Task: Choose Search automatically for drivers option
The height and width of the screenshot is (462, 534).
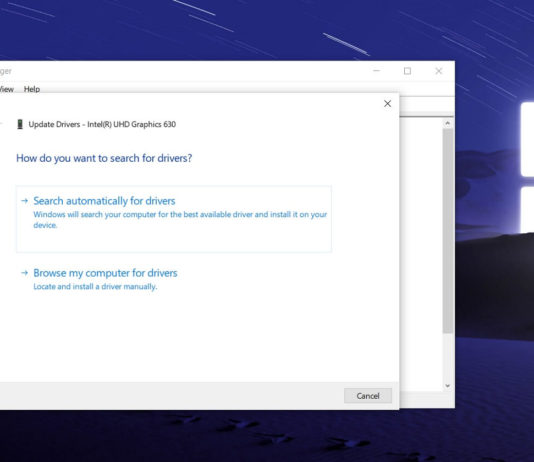Action: click(174, 219)
